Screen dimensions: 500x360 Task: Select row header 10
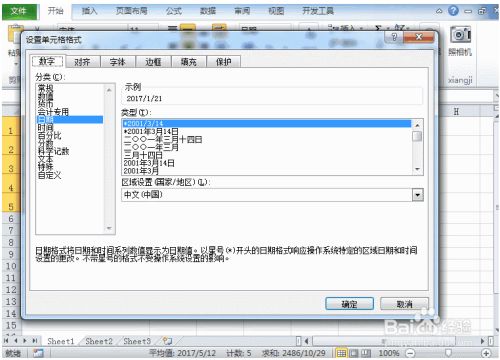[11, 266]
